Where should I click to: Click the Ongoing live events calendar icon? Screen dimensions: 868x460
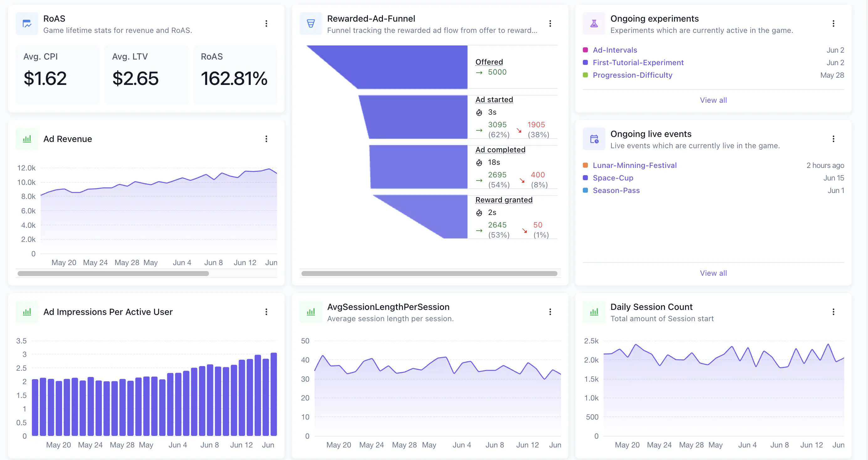coord(594,139)
